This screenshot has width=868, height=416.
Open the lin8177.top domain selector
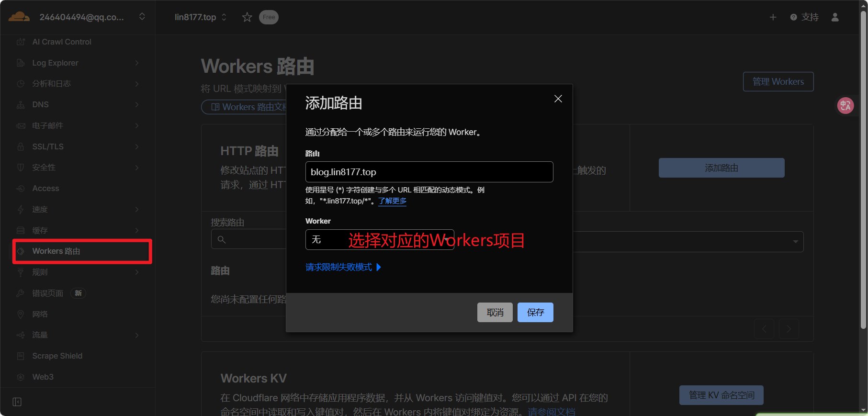click(x=201, y=17)
